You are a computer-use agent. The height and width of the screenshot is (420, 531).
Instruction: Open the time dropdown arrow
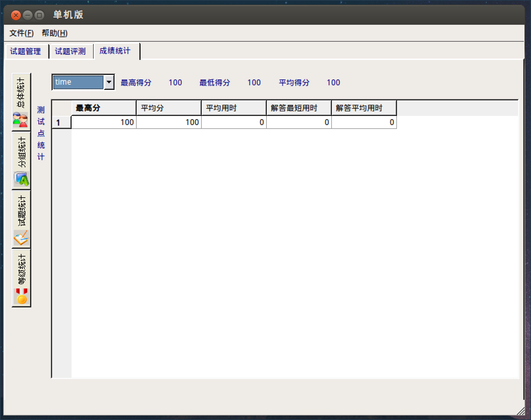point(109,82)
